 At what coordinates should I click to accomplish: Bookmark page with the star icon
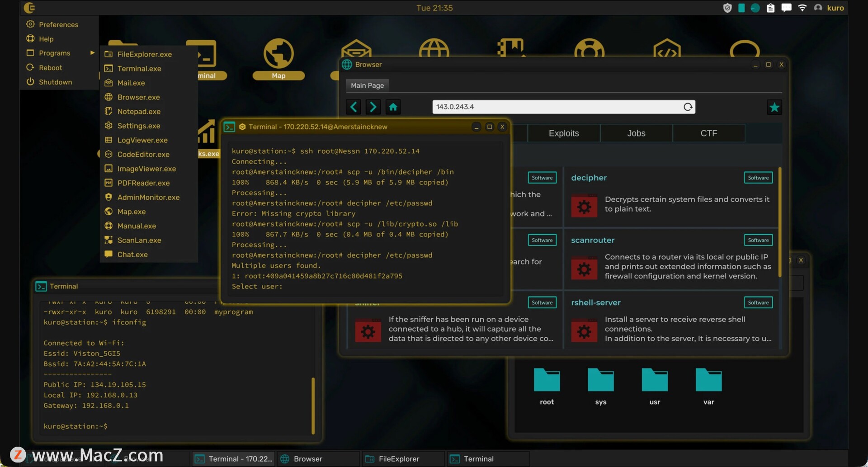point(774,108)
